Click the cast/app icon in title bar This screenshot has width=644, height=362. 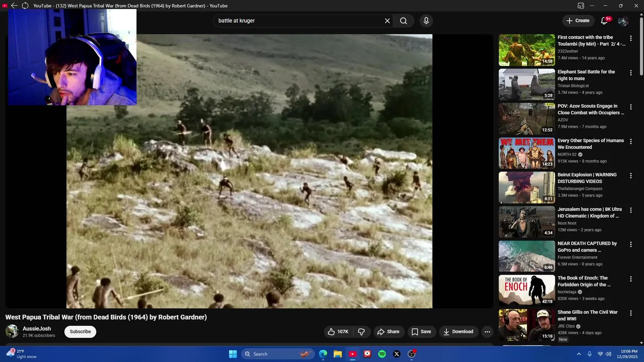581,6
